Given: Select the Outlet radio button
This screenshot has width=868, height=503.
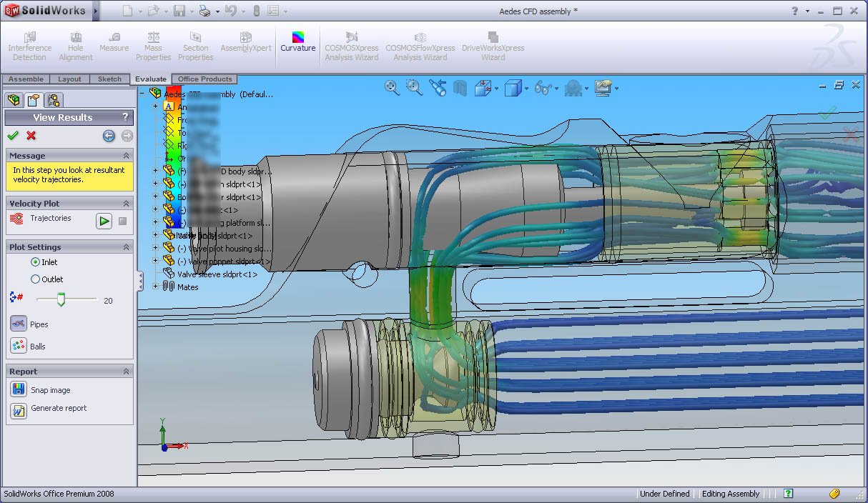Looking at the screenshot, I should click(35, 279).
